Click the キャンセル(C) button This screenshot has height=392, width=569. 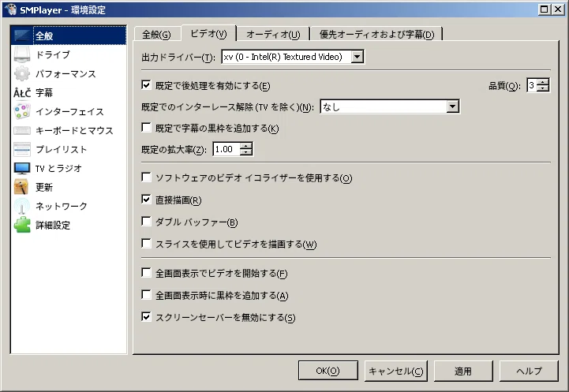coord(396,371)
